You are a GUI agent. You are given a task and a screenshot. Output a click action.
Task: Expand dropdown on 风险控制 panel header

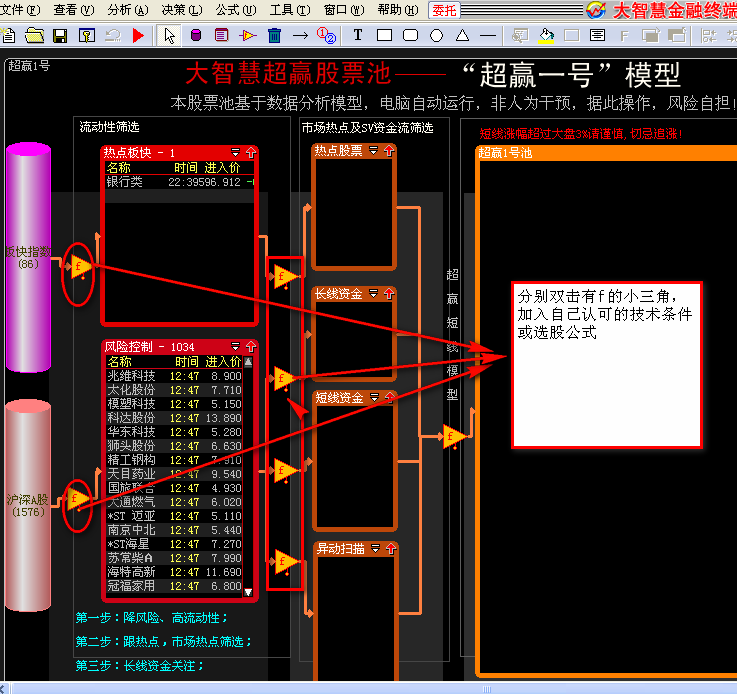(x=235, y=346)
